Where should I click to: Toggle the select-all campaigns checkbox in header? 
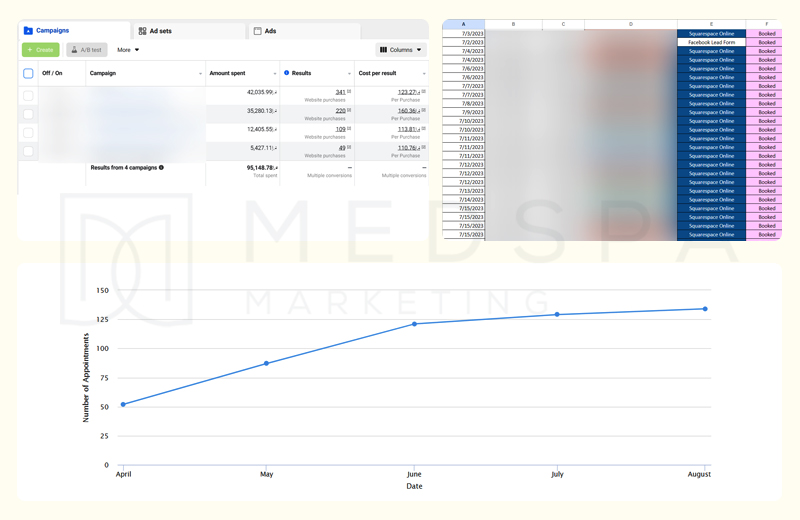[28, 73]
